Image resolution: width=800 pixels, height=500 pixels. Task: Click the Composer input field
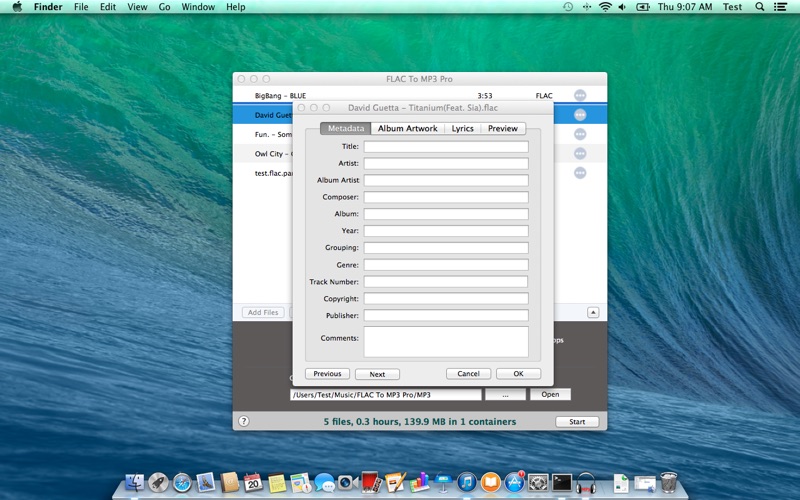[x=446, y=197]
